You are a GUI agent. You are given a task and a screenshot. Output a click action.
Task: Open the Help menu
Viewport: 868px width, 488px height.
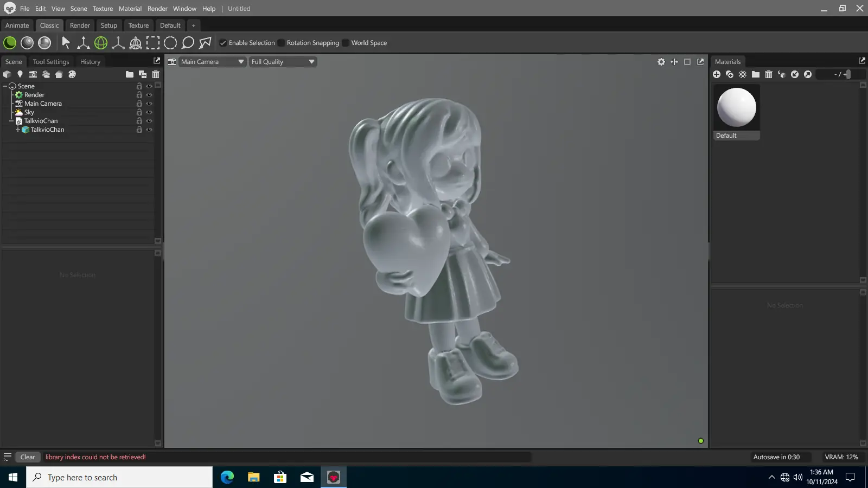tap(209, 9)
